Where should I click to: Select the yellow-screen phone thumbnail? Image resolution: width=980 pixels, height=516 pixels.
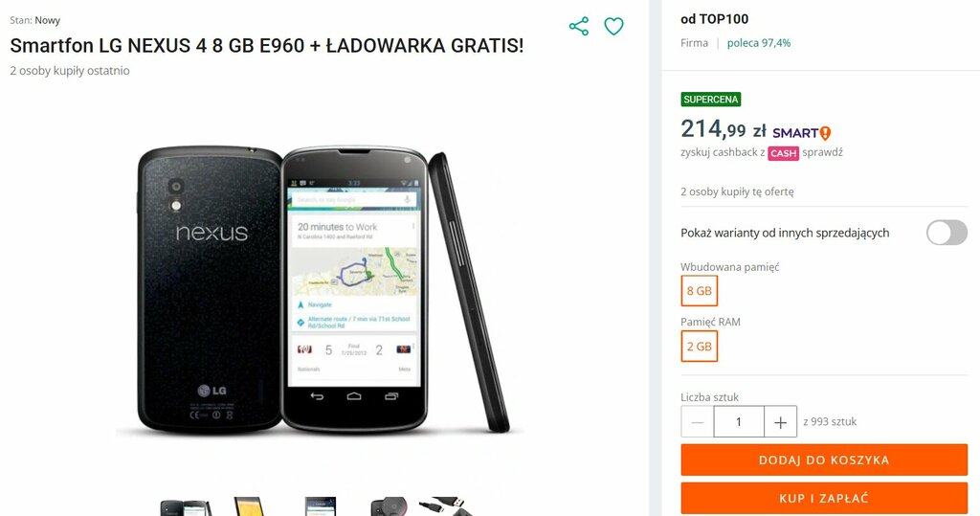tap(250, 506)
